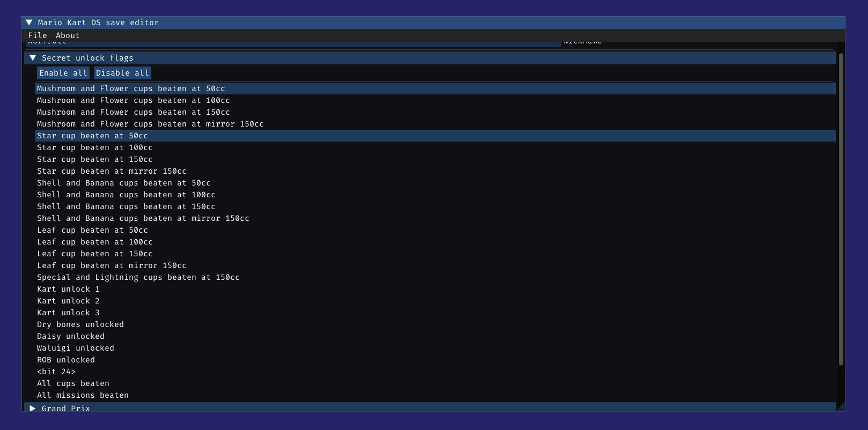This screenshot has height=430, width=868.
Task: Open the About menu
Action: click(x=68, y=35)
